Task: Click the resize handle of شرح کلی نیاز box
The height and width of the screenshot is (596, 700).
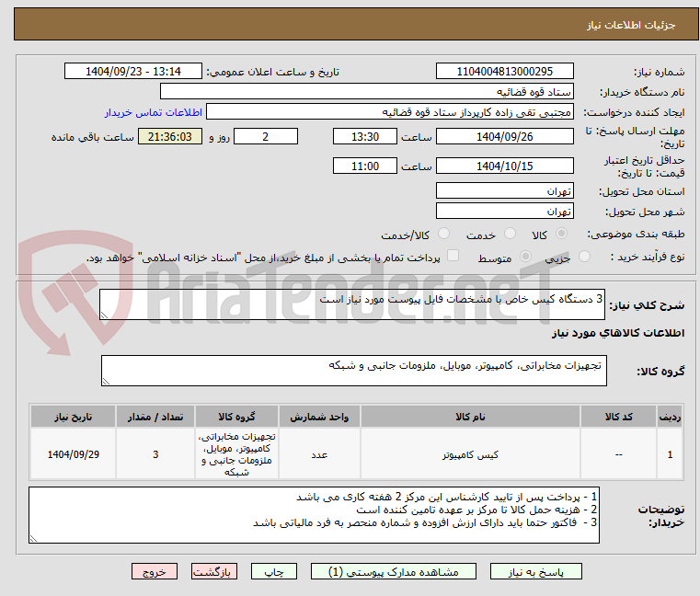Action: tap(104, 315)
